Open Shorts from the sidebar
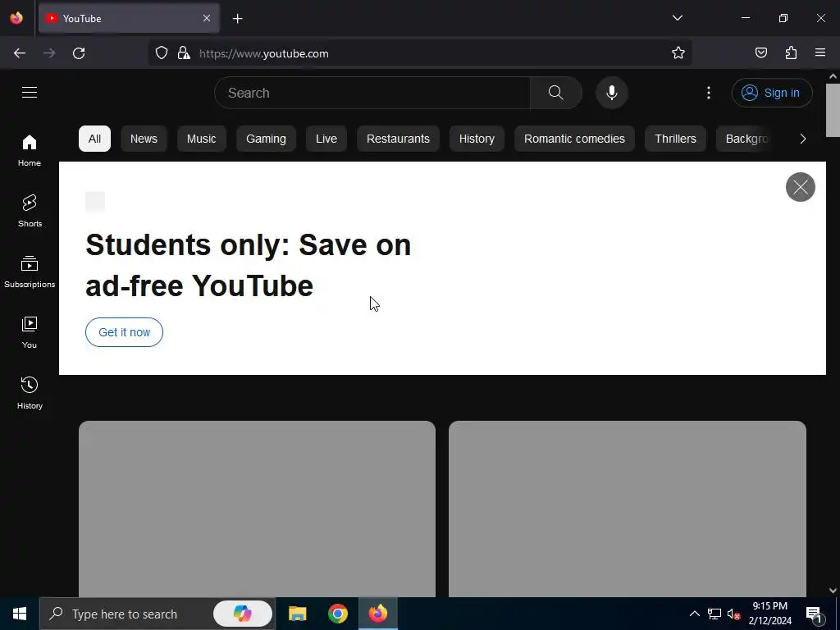 click(30, 211)
